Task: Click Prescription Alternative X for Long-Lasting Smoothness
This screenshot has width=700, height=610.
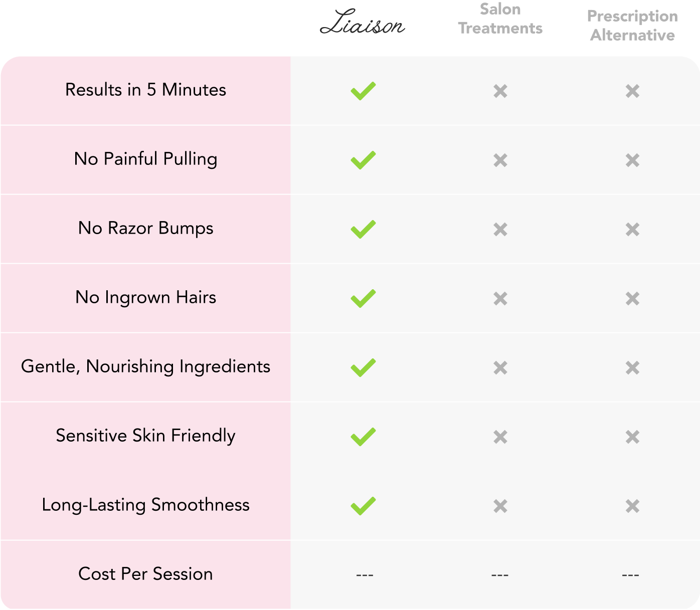Action: tap(633, 506)
